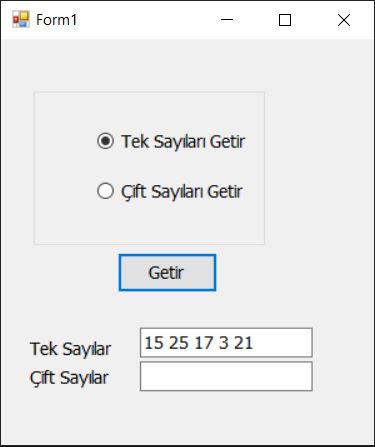This screenshot has height=447, width=375.
Task: Close the Form1 window
Action: pos(344,20)
